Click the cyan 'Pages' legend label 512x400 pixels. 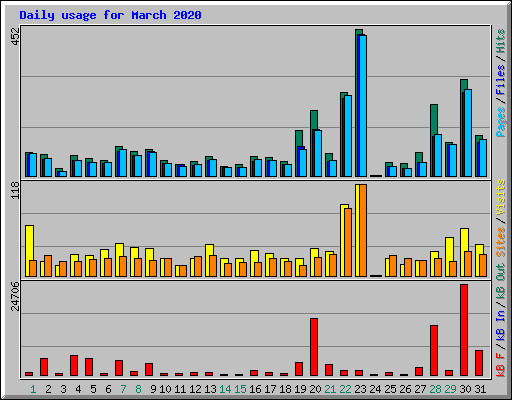click(501, 122)
